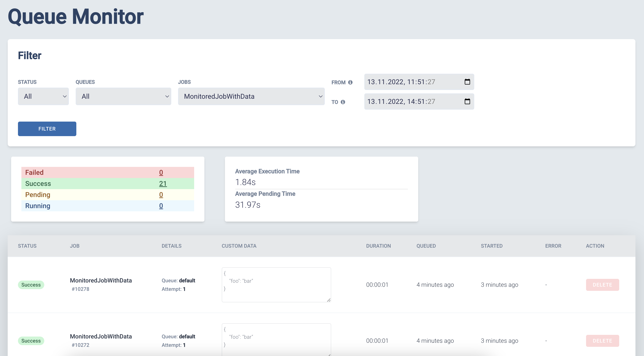Click the info icon beside TO
The image size is (644, 356).
(x=343, y=102)
